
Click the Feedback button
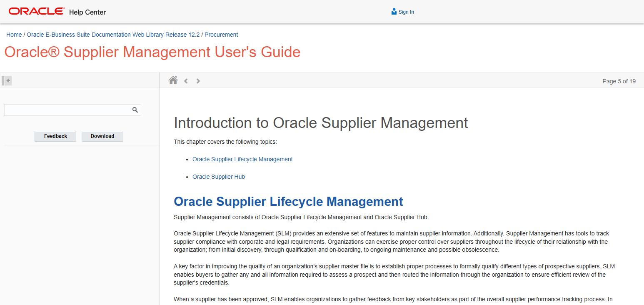[x=55, y=136]
